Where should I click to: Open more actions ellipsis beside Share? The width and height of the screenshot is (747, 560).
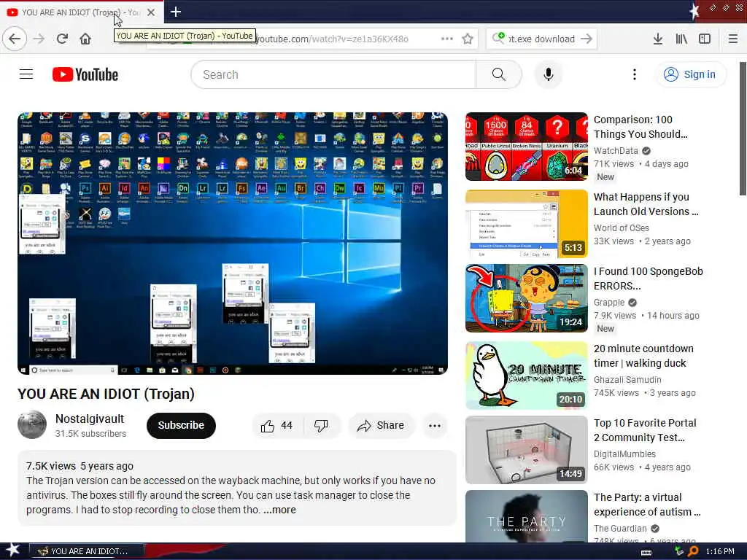click(435, 426)
